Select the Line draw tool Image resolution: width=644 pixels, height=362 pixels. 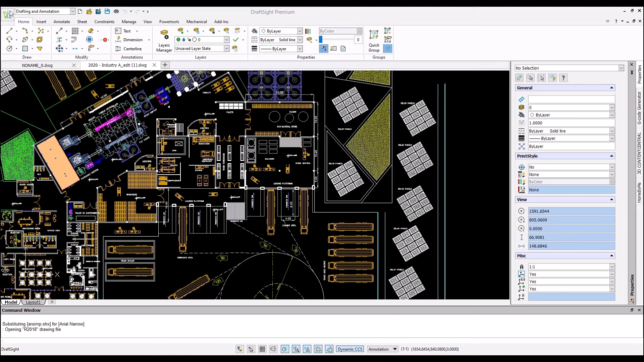pos(9,31)
